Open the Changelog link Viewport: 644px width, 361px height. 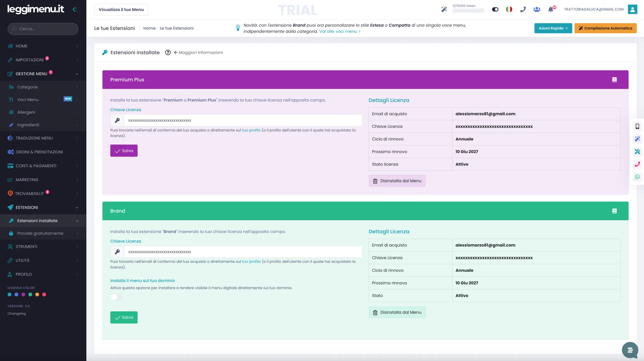point(17,314)
